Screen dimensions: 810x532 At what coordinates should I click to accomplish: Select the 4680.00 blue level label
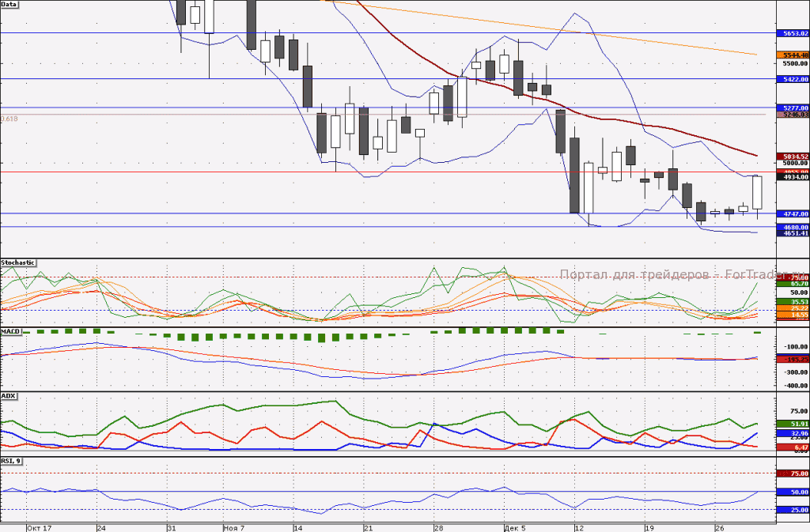pos(793,227)
